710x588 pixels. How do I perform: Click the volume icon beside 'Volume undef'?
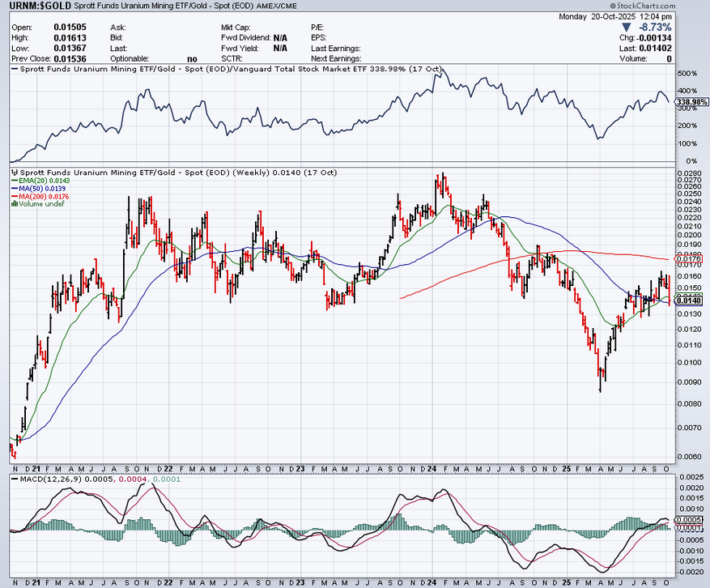pos(15,204)
